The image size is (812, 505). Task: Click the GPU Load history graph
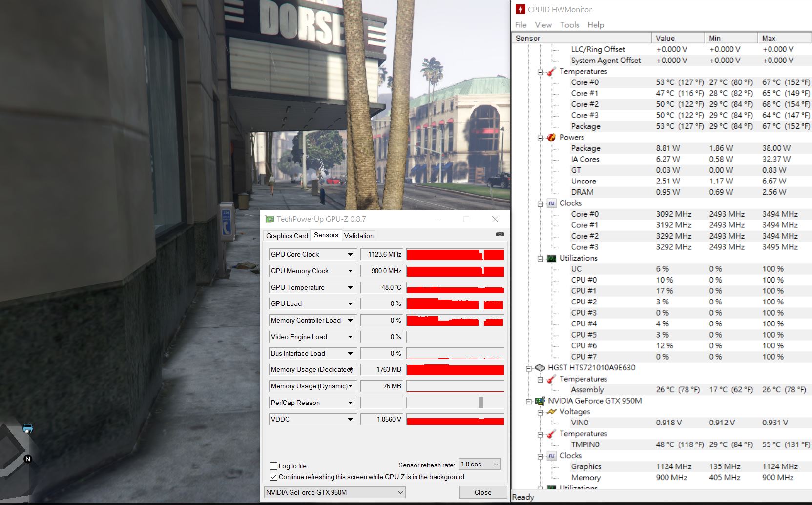455,304
